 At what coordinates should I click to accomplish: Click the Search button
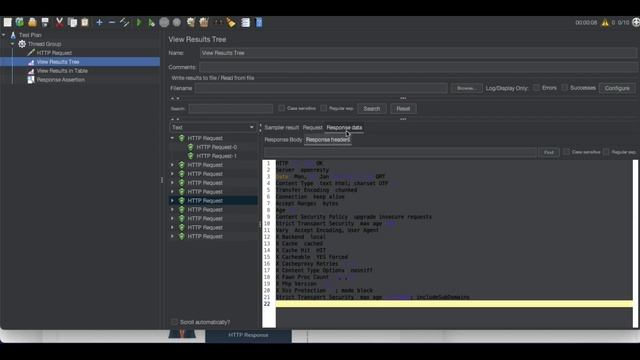[x=371, y=109]
